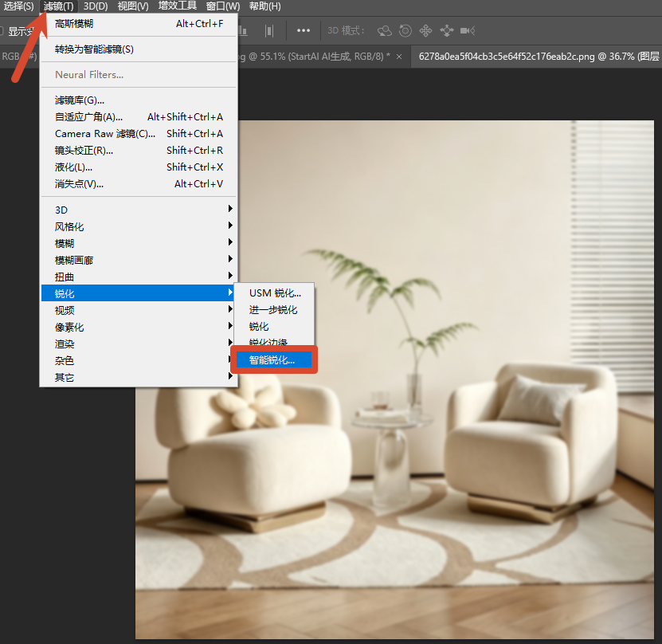Open the 滤镜(T) menu
This screenshot has height=644, width=662.
[58, 6]
